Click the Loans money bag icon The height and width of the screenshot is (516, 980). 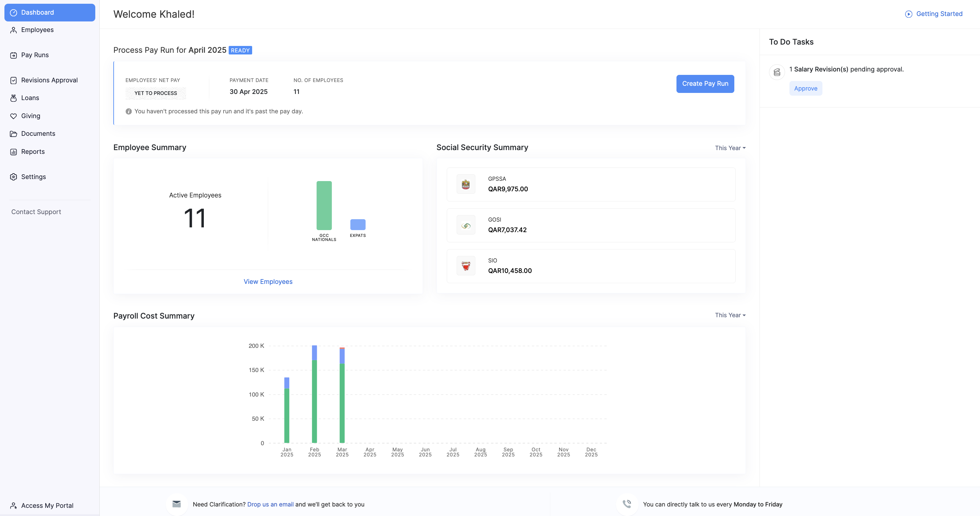[x=13, y=98]
